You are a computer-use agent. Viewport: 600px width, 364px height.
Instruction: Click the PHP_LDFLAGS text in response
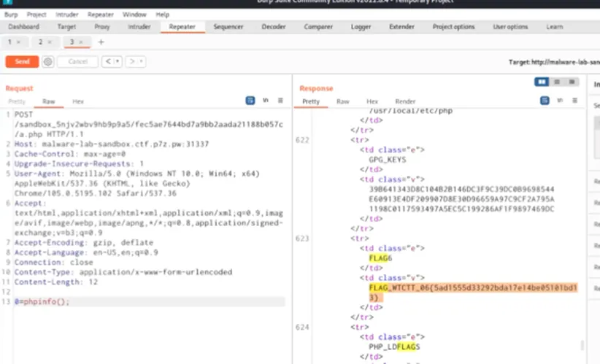tap(394, 346)
